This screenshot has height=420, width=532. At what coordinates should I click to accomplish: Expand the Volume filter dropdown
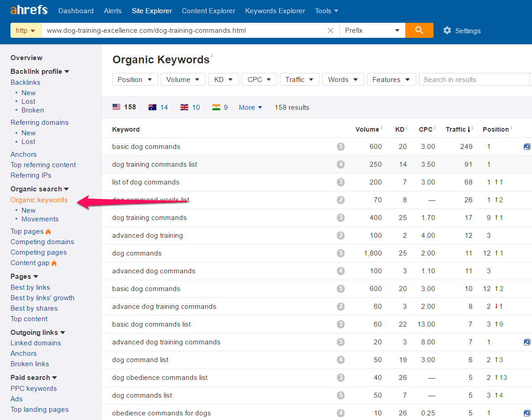pyautogui.click(x=183, y=79)
